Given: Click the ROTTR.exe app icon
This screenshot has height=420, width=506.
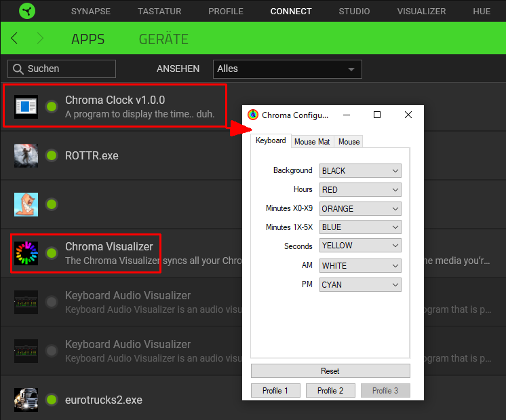Looking at the screenshot, I should 26,155.
